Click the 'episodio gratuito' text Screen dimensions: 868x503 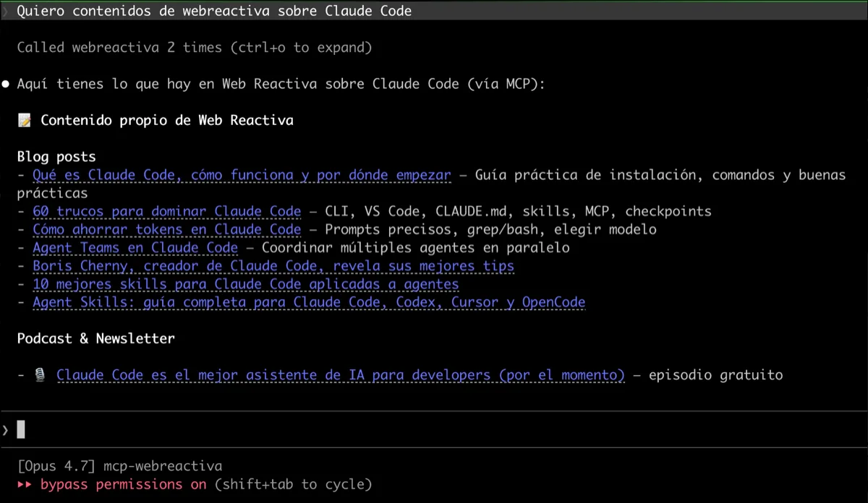715,374
